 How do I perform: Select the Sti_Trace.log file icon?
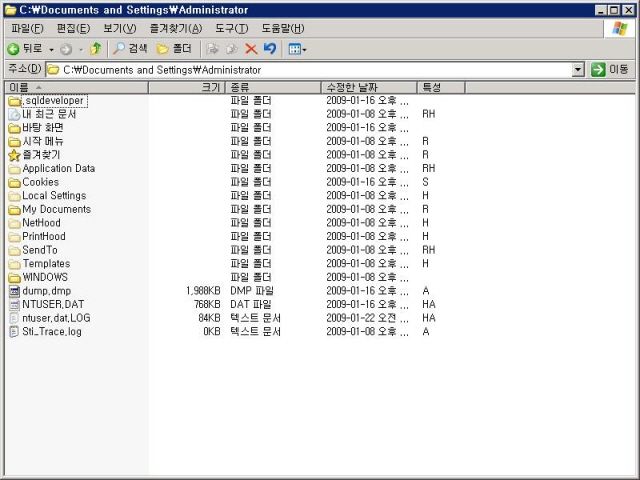14,332
